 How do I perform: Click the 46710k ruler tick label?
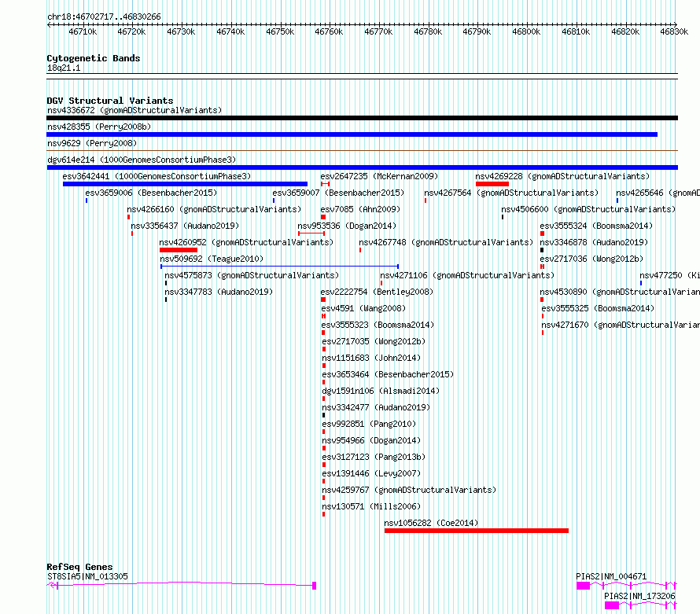83,31
